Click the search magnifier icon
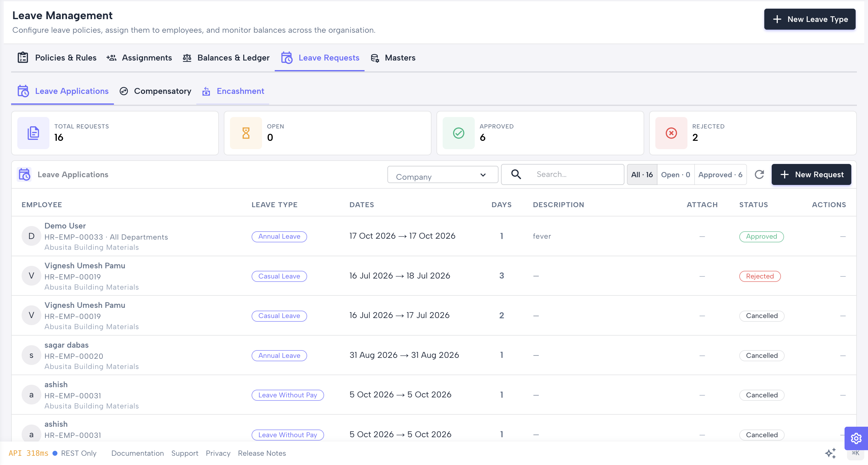The width and height of the screenshot is (868, 465). coord(516,174)
